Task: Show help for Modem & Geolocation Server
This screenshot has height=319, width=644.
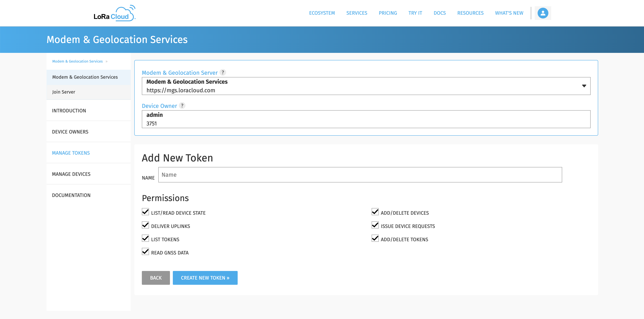Action: click(223, 72)
